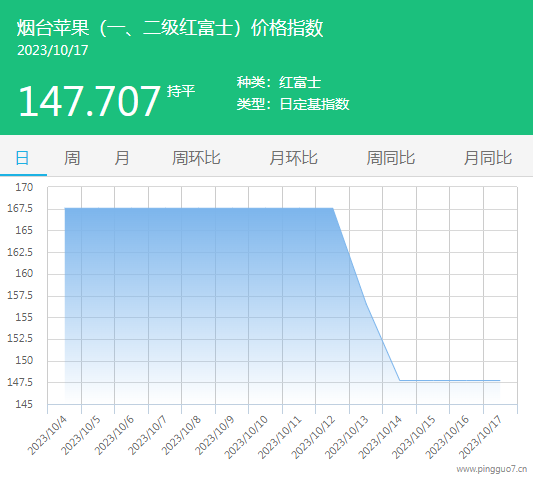Viewport: 533px width, 481px height.
Task: Click the 2023/10/4 x-axis label
Action: click(47, 435)
